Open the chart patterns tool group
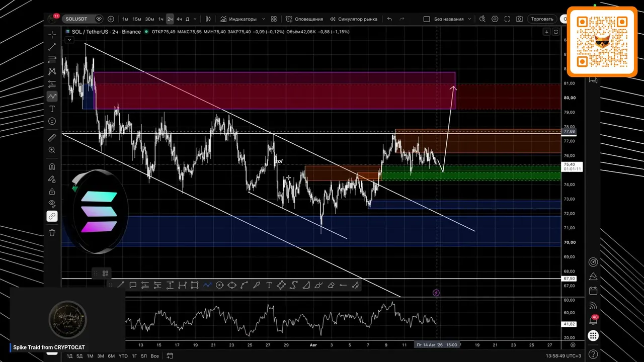 pyautogui.click(x=52, y=72)
